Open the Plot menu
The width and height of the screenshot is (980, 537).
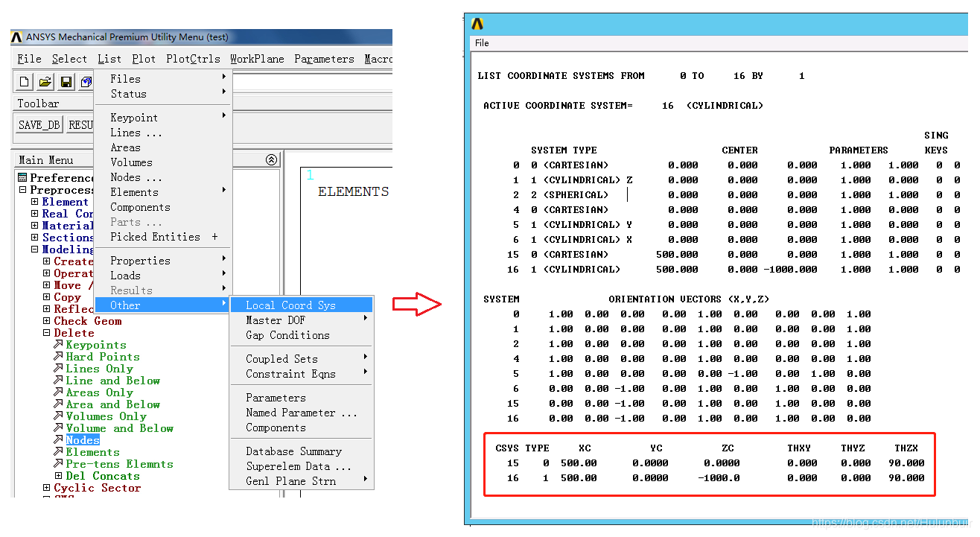click(144, 59)
